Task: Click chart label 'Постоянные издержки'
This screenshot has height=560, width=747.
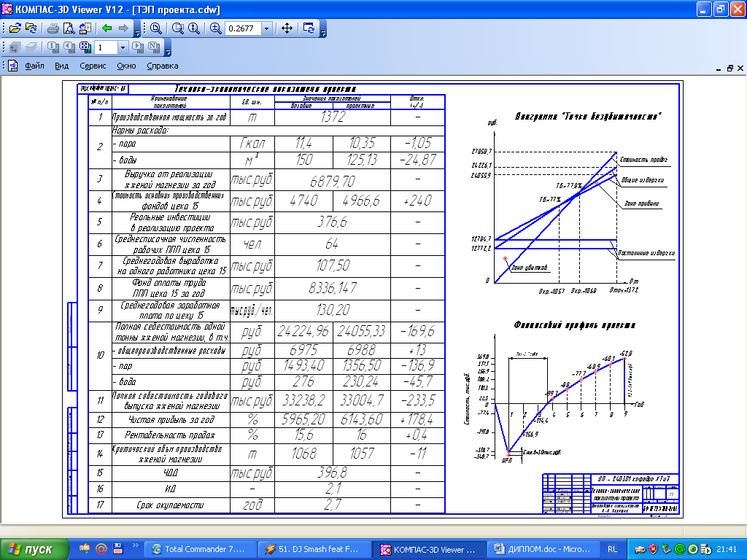Action: [646, 253]
